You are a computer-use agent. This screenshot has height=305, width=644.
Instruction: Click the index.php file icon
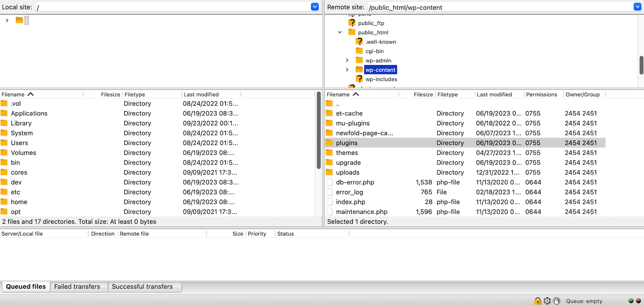329,202
